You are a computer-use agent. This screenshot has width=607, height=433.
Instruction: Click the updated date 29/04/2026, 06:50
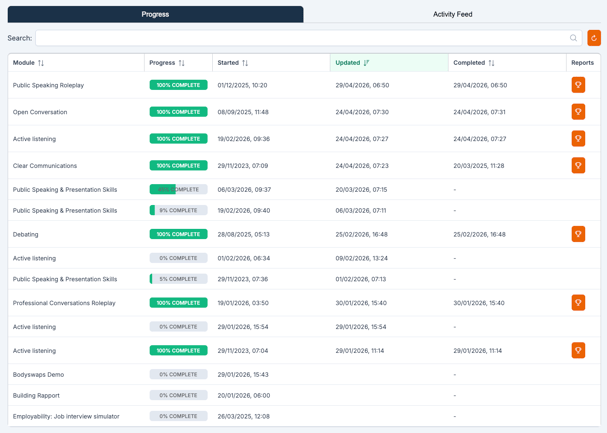point(362,85)
